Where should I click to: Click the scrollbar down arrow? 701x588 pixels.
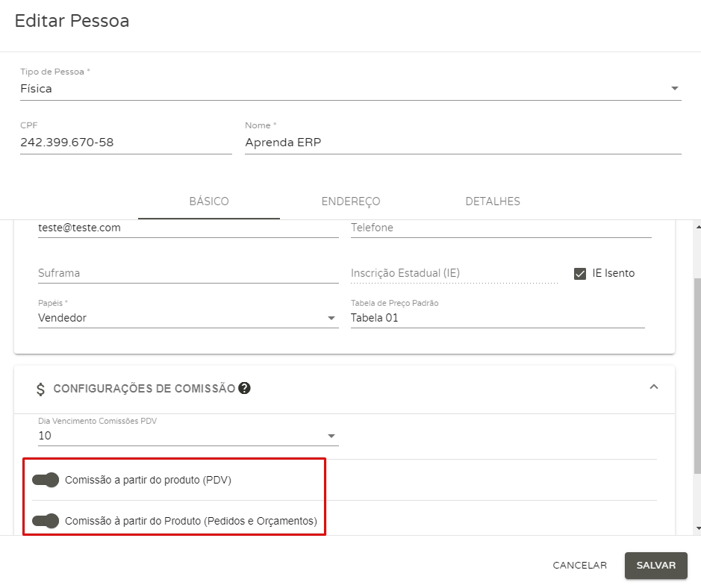tap(697, 528)
